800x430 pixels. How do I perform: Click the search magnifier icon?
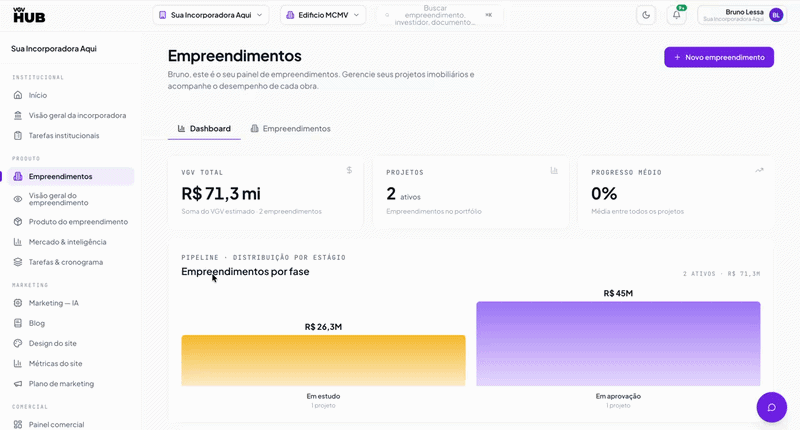point(387,15)
